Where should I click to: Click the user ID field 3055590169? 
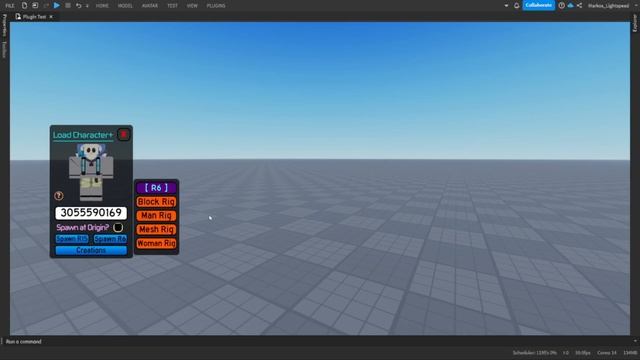(x=91, y=213)
